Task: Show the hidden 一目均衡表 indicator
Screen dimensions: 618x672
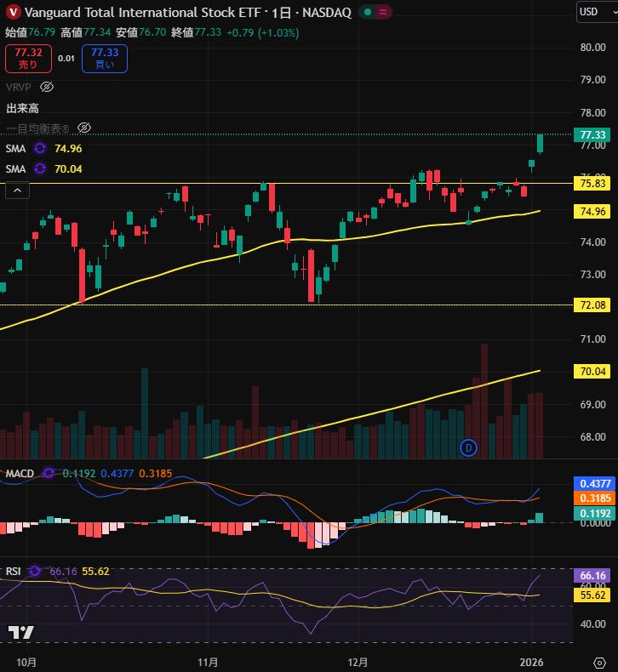Action: (83, 128)
